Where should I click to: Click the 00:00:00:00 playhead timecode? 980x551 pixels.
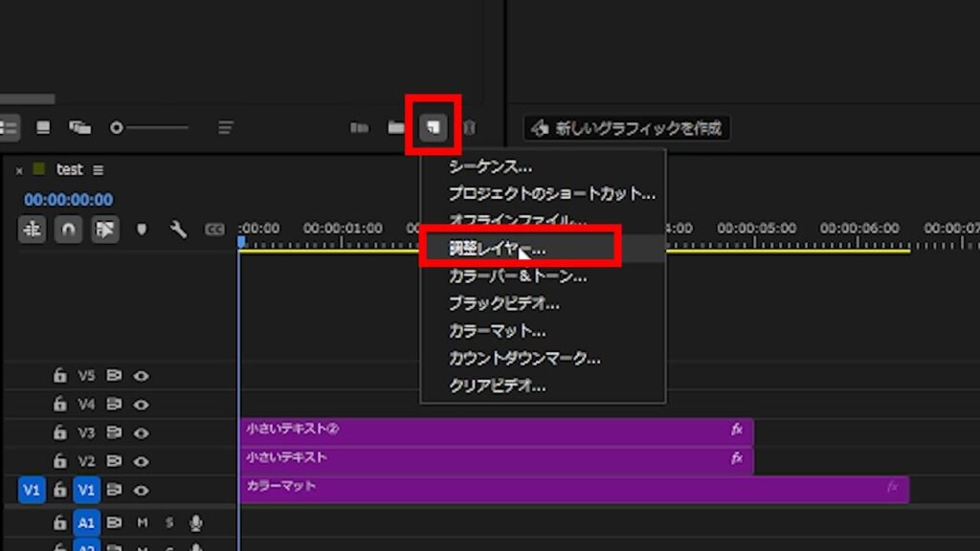pyautogui.click(x=69, y=200)
